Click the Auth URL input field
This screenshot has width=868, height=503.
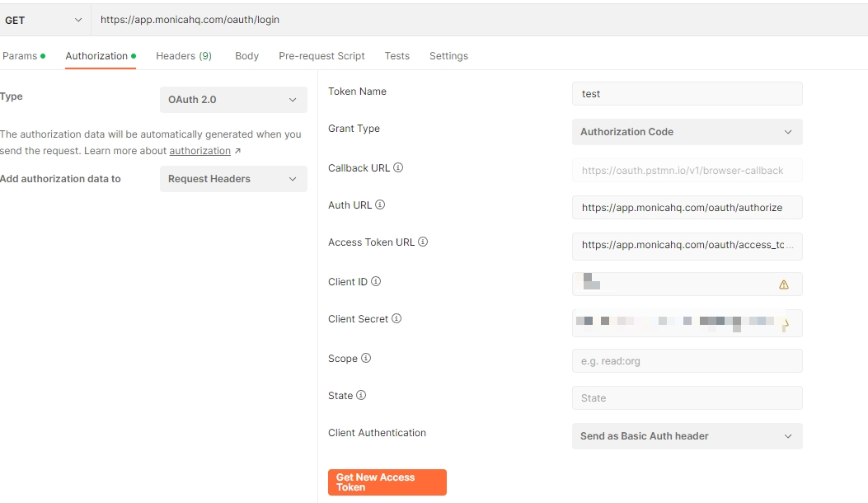pos(687,207)
